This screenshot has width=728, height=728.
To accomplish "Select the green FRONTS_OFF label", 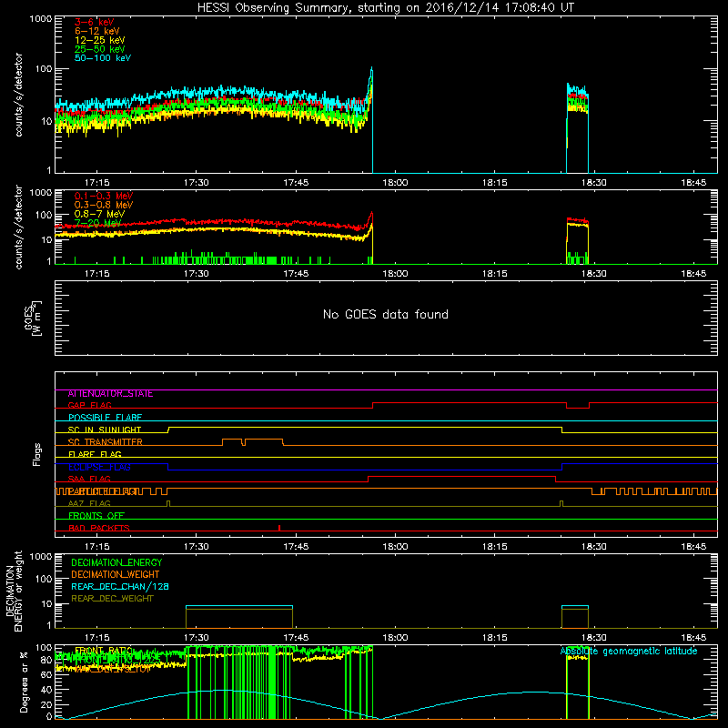I will pos(96,516).
